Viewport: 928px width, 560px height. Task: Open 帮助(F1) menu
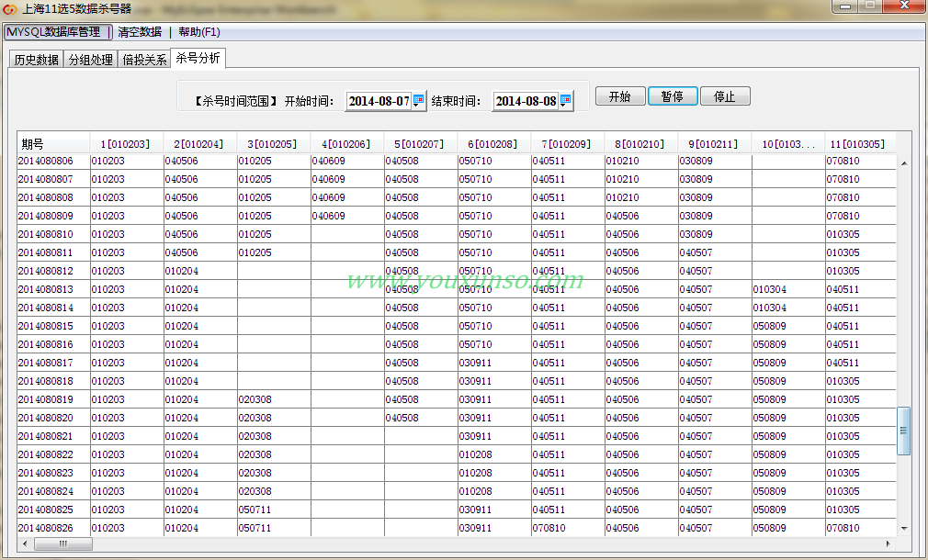tap(199, 32)
